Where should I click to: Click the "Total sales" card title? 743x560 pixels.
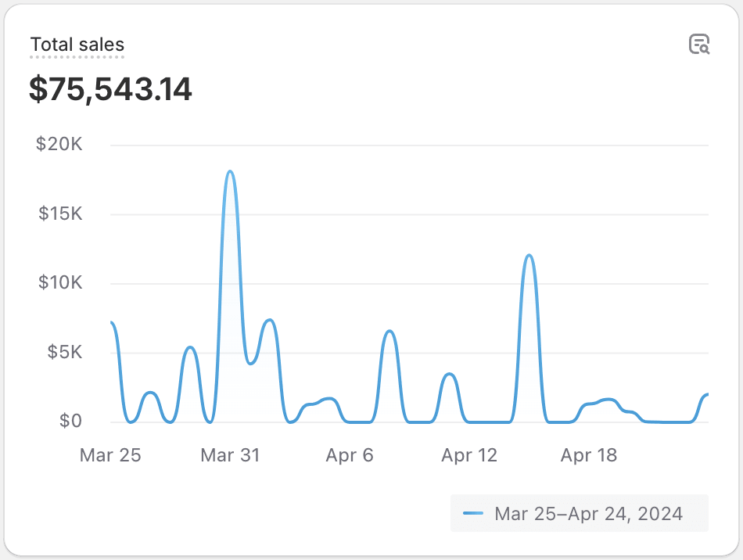pyautogui.click(x=77, y=45)
